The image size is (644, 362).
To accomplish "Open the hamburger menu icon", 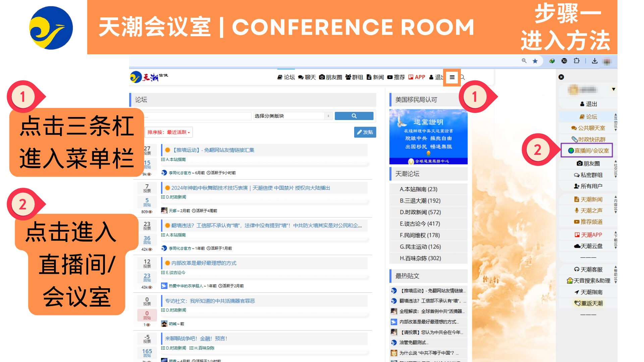I will point(452,77).
